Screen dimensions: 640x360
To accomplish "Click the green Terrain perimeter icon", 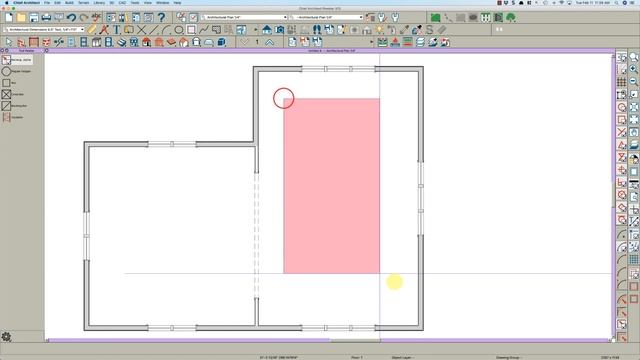I will point(436,18).
